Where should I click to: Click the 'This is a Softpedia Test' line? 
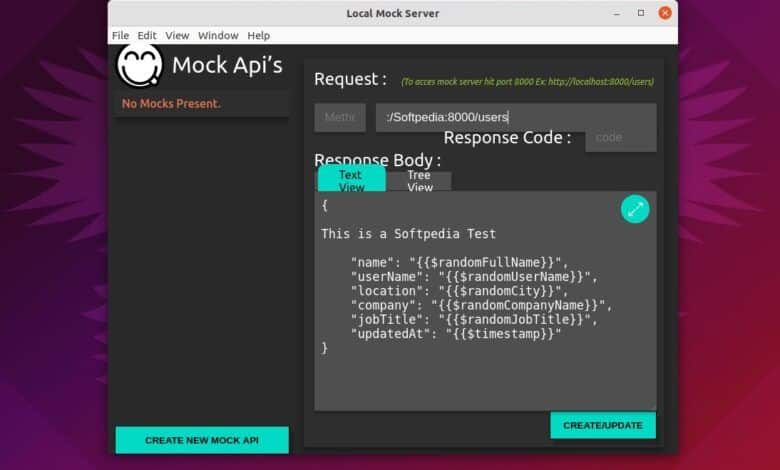tap(408, 234)
